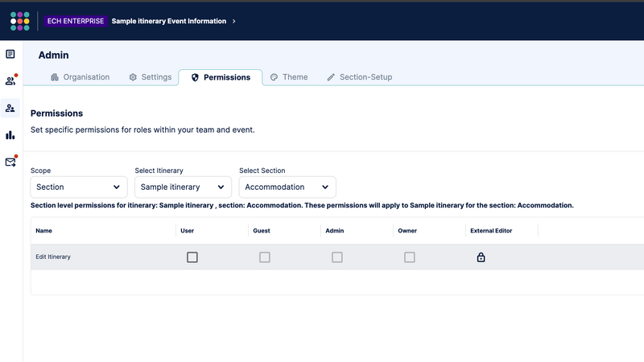
Task: Open Sample itinerary Event Information breadcrumb
Action: 169,22
